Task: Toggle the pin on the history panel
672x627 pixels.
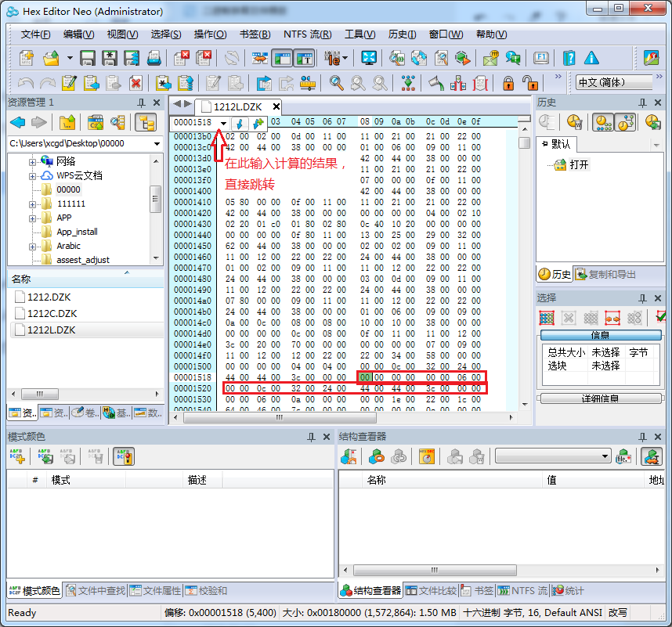Action: pyautogui.click(x=642, y=103)
